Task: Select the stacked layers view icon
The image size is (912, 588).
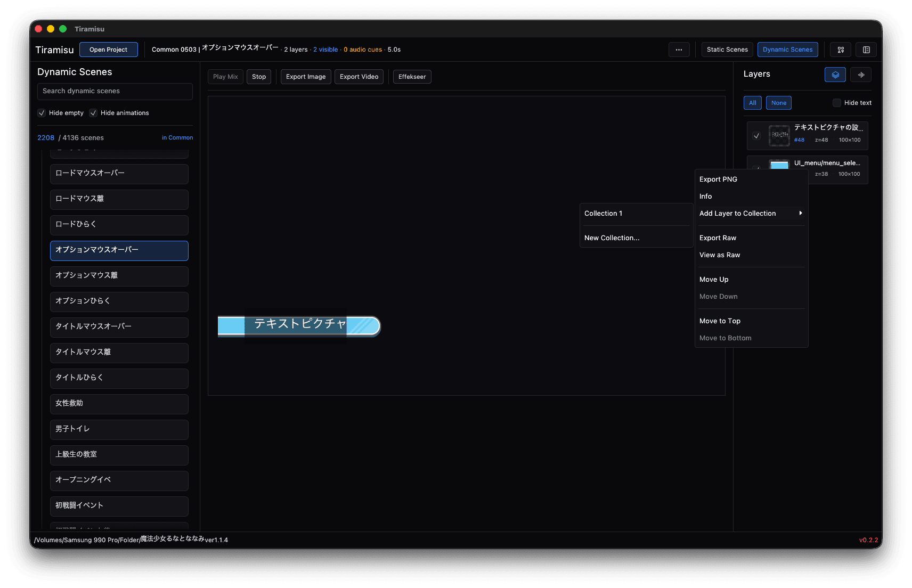Action: (835, 75)
